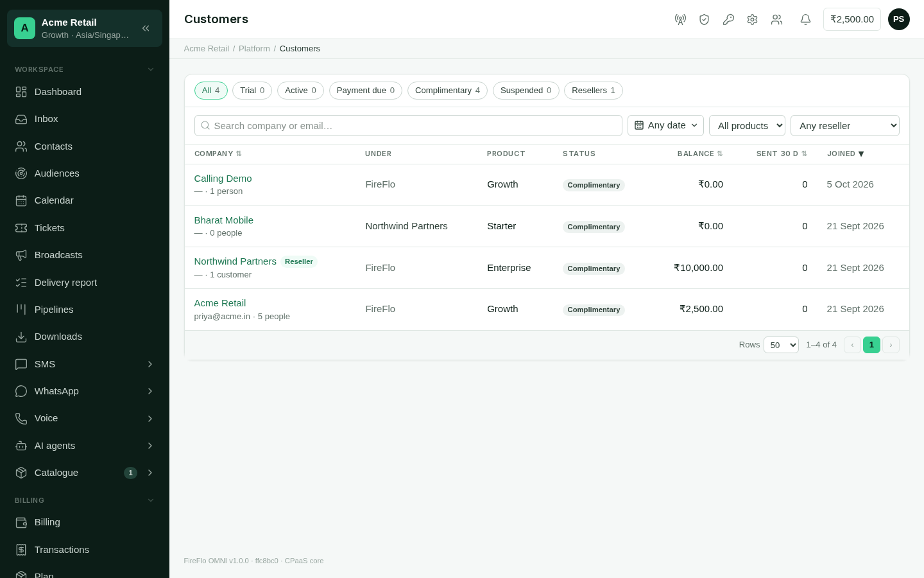This screenshot has width=924, height=578.
Task: Open the Calling Demo company link
Action: tap(223, 179)
